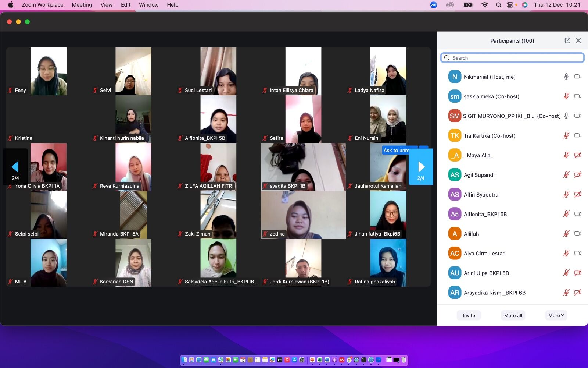Click Aliifah's muted microphone icon
588x368 pixels.
pyautogui.click(x=566, y=234)
